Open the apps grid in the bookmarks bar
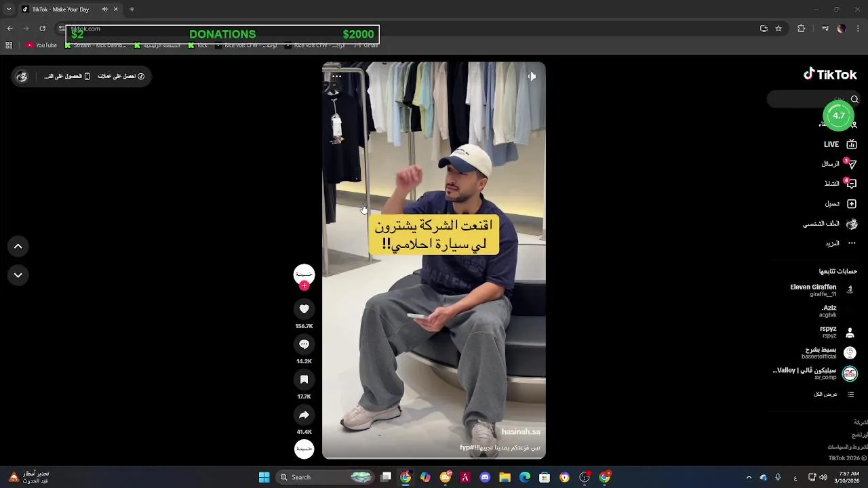 tap(9, 45)
